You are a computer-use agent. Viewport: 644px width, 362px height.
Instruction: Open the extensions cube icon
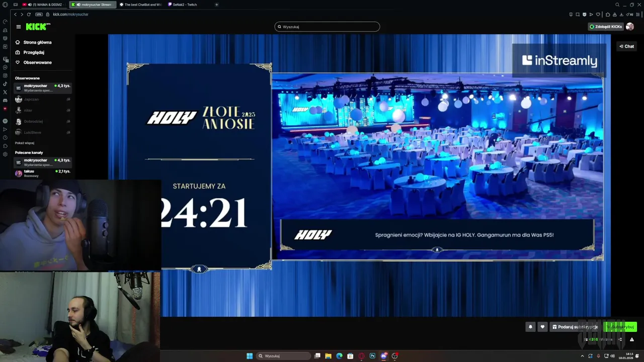click(608, 14)
